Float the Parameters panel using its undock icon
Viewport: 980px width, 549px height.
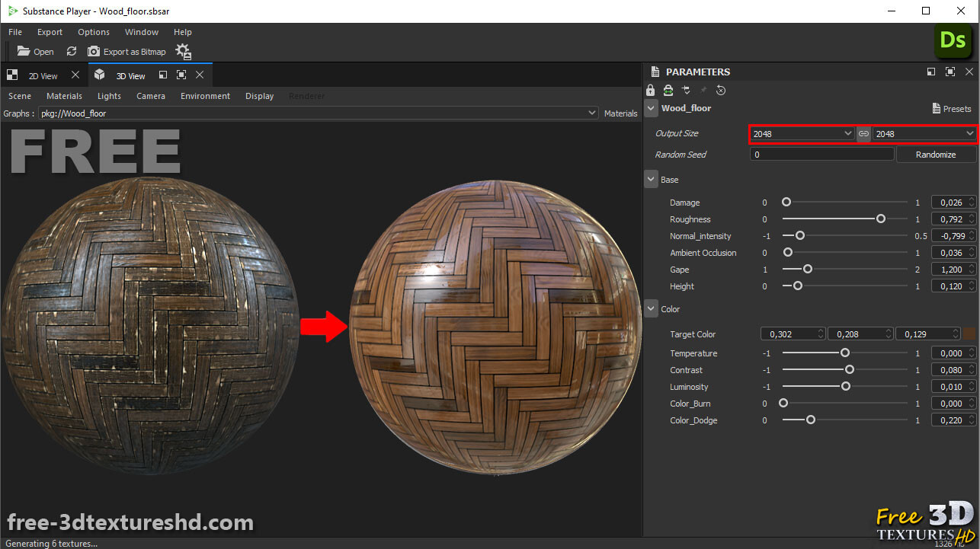click(x=930, y=72)
